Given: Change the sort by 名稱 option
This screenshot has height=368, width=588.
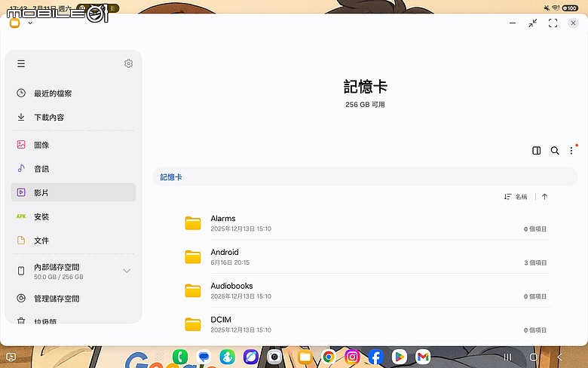Looking at the screenshot, I should click(516, 197).
